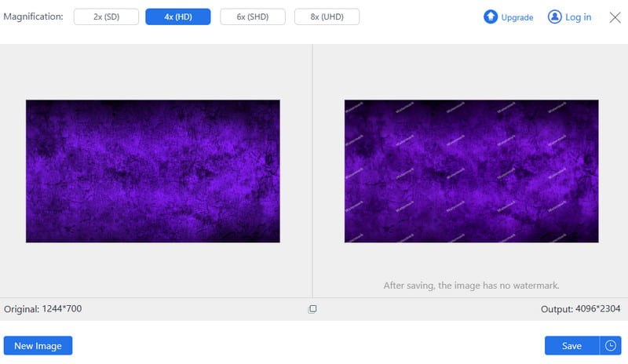Image resolution: width=628 pixels, height=364 pixels.
Task: Save the upscaled image
Action: pos(572,346)
